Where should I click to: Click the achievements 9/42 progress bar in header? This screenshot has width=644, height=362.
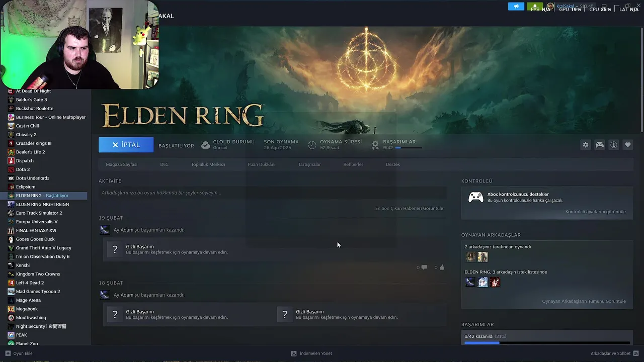coord(409,148)
